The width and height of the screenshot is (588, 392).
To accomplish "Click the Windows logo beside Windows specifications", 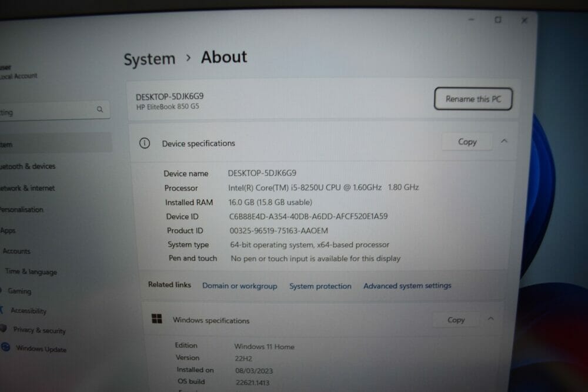I will (157, 319).
